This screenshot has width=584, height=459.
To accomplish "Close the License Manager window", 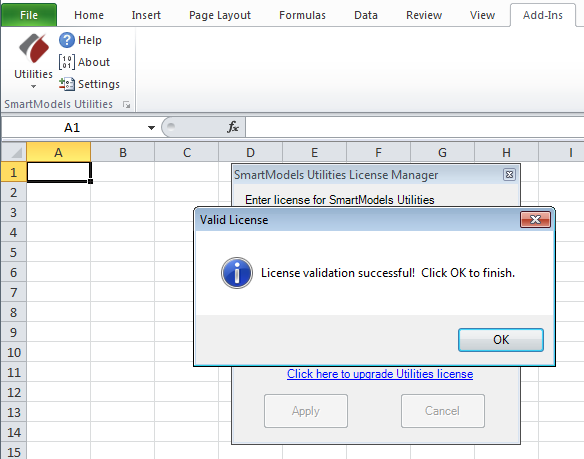I will 509,174.
